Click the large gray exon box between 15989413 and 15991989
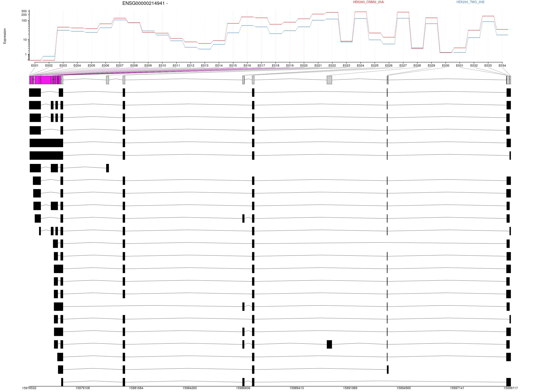 (x=329, y=80)
